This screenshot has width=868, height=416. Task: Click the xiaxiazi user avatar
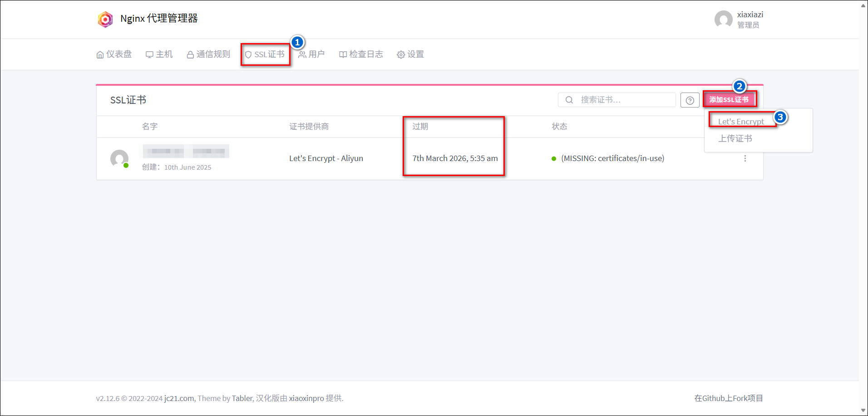[x=723, y=20]
